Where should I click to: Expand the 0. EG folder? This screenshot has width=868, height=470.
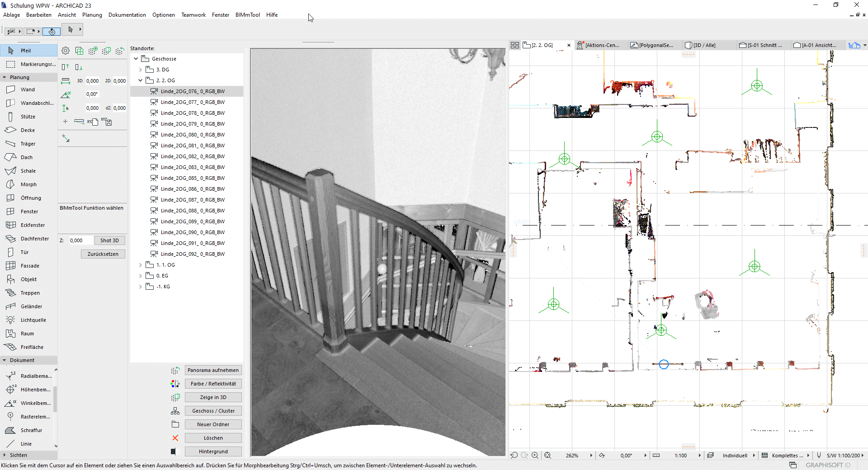pyautogui.click(x=140, y=276)
